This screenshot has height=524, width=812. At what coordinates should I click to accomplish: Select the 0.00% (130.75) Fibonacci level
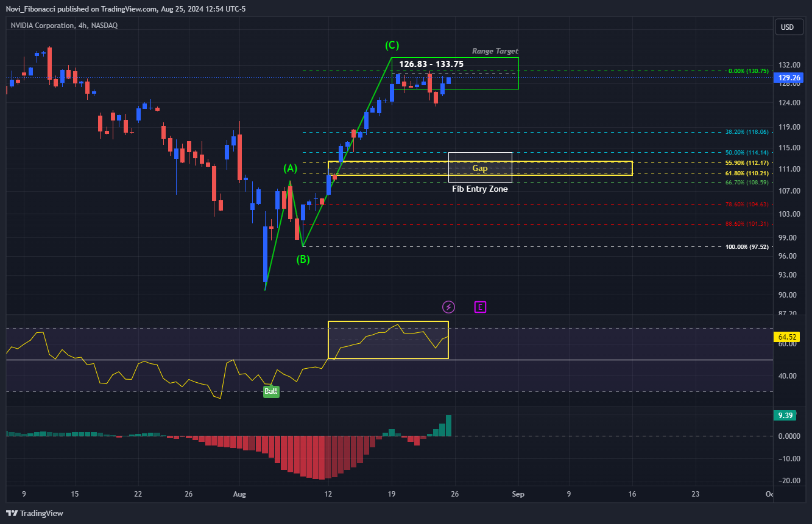[x=748, y=71]
